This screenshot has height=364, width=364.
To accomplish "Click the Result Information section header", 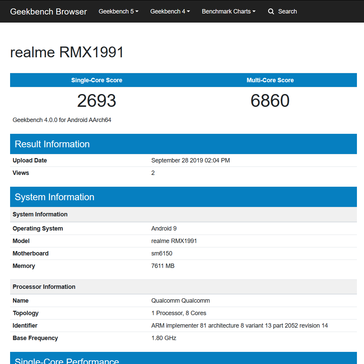I will coord(183,144).
